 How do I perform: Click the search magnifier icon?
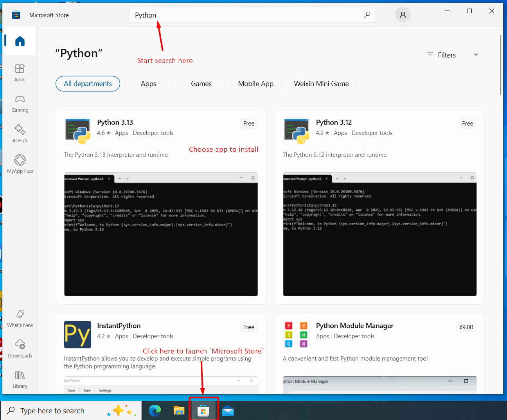click(x=367, y=15)
